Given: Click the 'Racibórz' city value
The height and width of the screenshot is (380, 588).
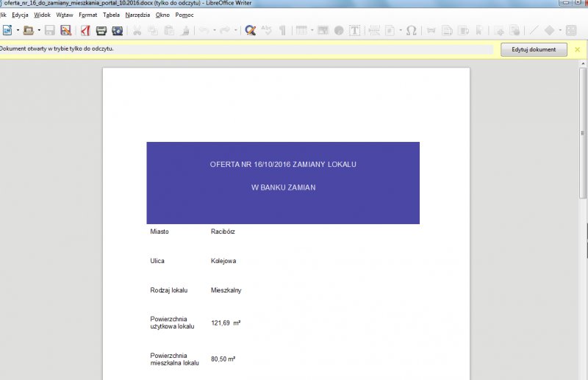Looking at the screenshot, I should 223,232.
